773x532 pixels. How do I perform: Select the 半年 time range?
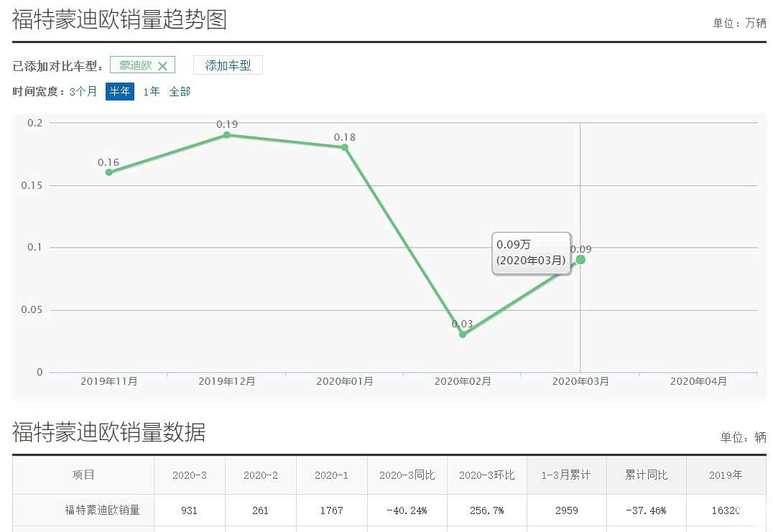(120, 92)
